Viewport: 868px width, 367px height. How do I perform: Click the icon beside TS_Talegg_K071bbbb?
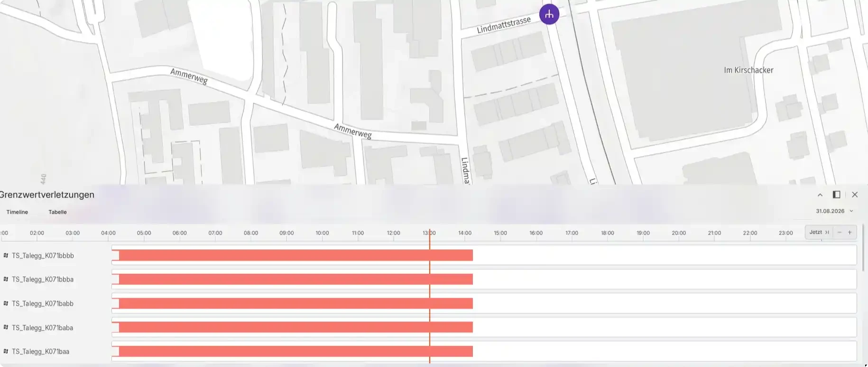6,255
